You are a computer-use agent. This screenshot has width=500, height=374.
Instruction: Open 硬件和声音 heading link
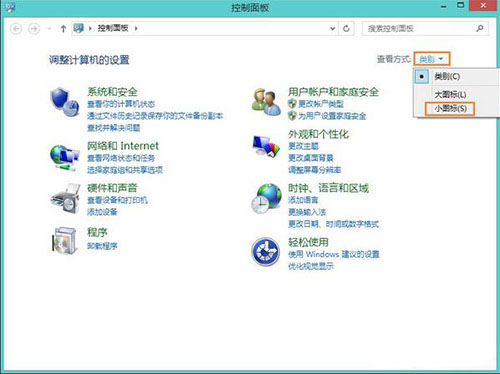pyautogui.click(x=112, y=188)
